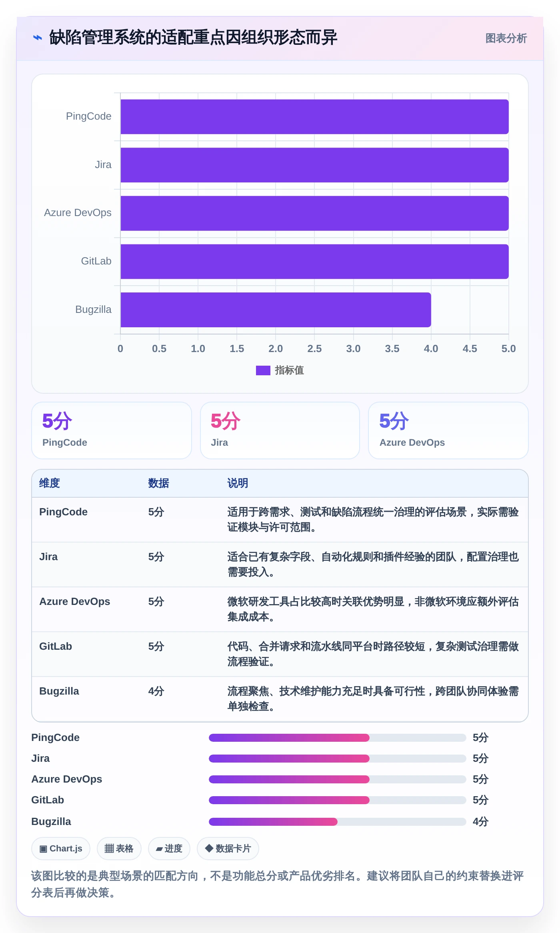Click the PingCode progress bar

(338, 738)
